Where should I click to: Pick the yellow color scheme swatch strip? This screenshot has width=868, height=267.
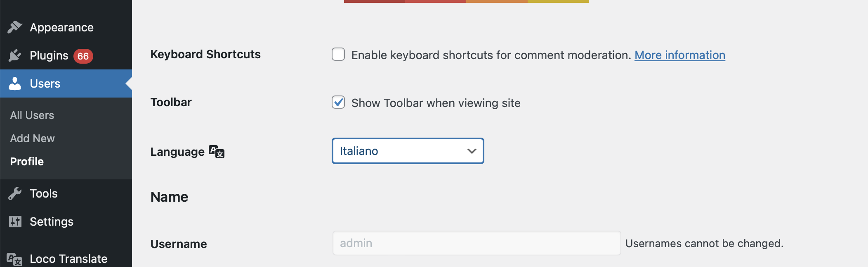(558, 1)
